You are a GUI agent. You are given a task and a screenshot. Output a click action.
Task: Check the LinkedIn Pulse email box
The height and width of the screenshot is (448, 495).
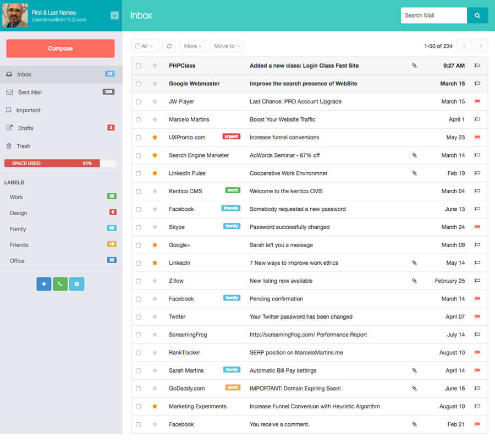138,173
